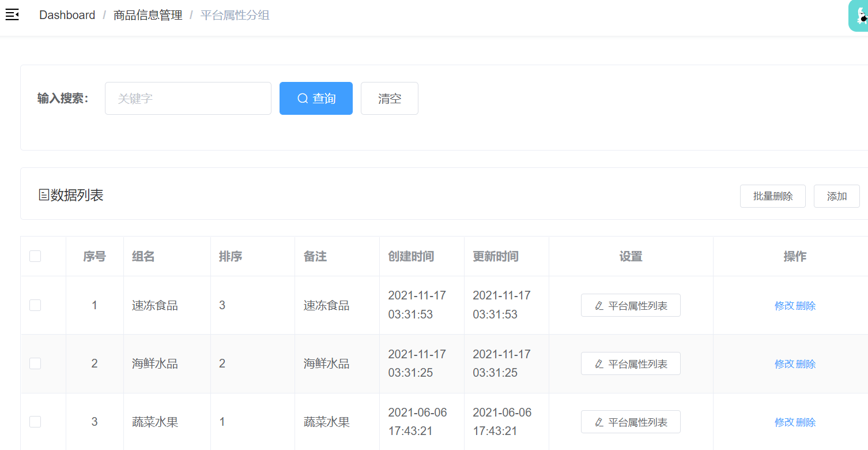Select the checkbox for 海鲜水品 row
Image resolution: width=868 pixels, height=450 pixels.
click(x=35, y=363)
